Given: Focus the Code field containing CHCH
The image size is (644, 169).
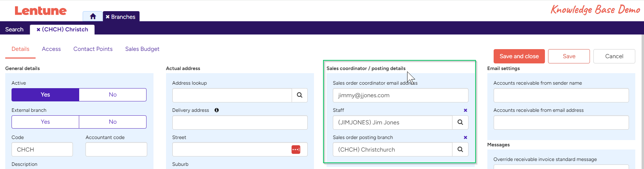Looking at the screenshot, I should pyautogui.click(x=42, y=149).
